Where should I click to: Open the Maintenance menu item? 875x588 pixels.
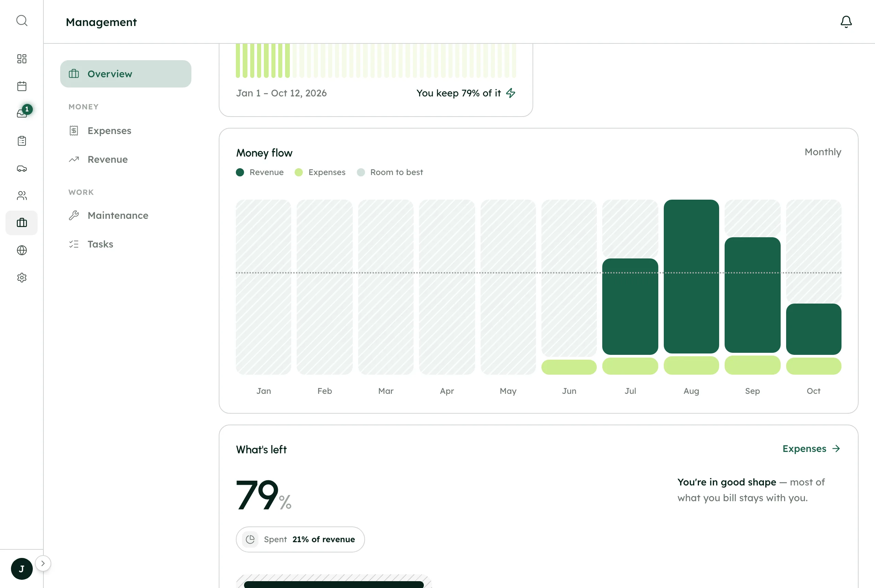(x=125, y=215)
